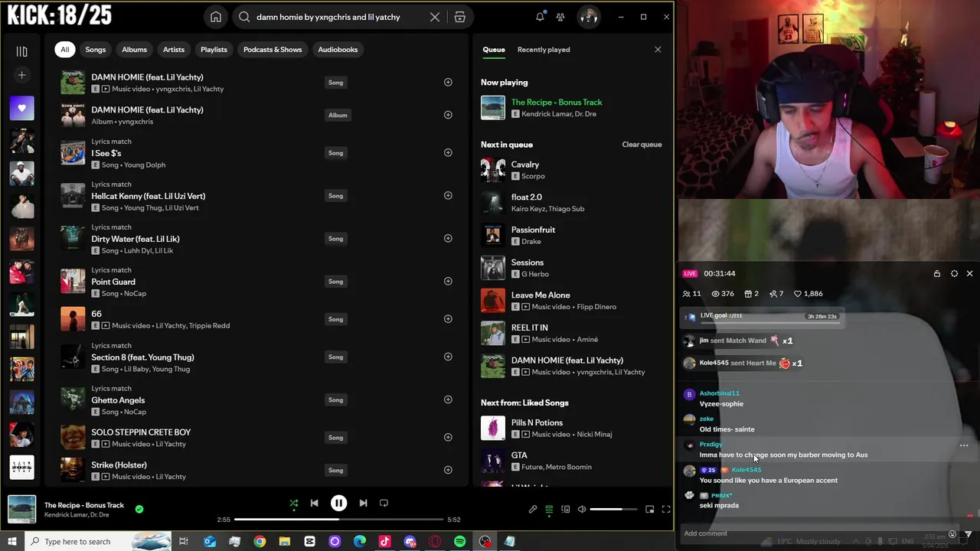980x551 pixels.
Task: Select Passionfruit by Drake in the queue
Action: (x=571, y=235)
